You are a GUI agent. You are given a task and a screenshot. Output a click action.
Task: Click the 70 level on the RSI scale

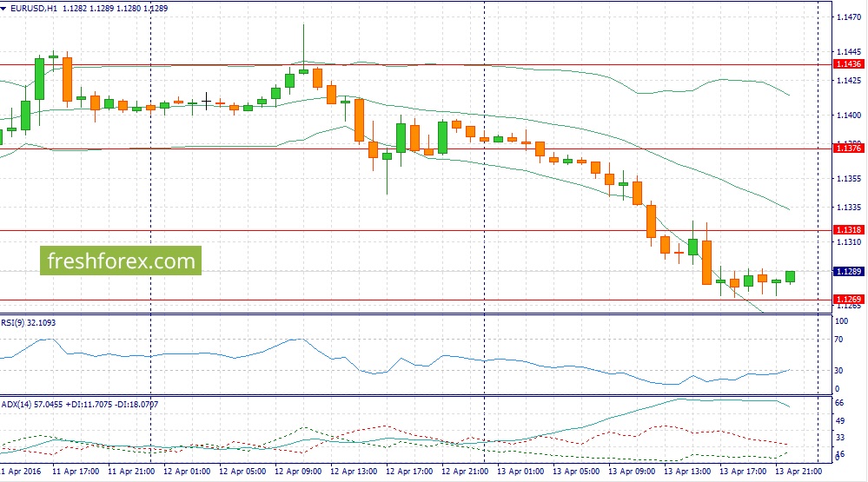pyautogui.click(x=840, y=339)
